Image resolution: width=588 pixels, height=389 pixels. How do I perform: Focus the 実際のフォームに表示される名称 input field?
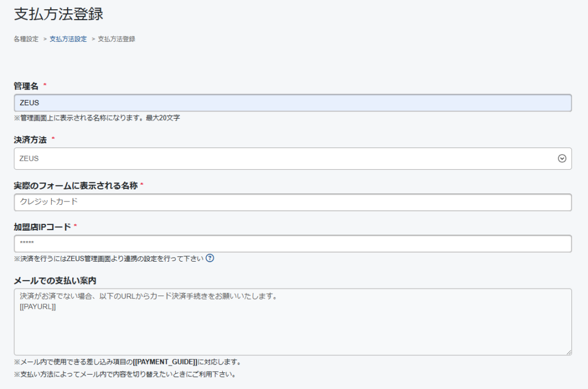[292, 203]
